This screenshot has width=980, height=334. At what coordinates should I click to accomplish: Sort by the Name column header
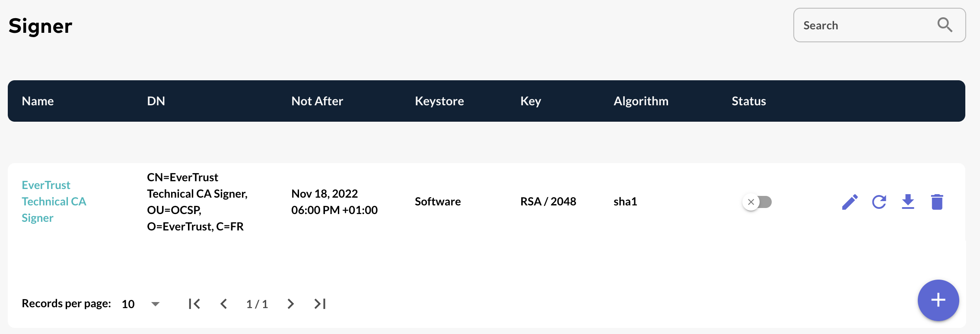tap(38, 101)
